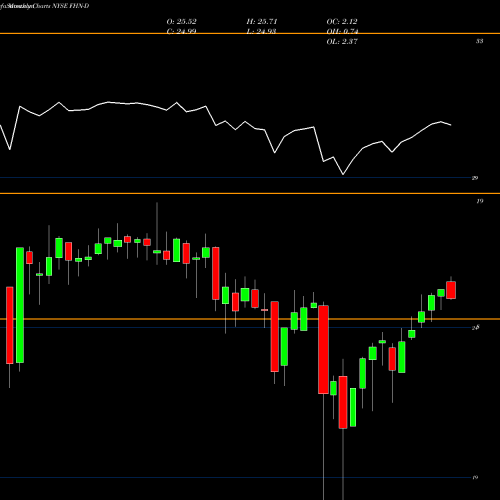The width and height of the screenshot is (500, 500).
Task: Select the OH: 0.74 value
Action: click(342, 31)
